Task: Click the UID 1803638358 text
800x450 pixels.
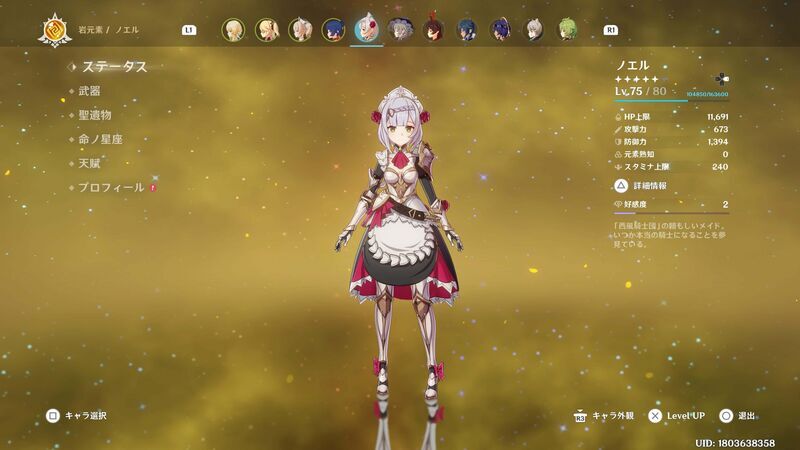Action: (x=735, y=443)
